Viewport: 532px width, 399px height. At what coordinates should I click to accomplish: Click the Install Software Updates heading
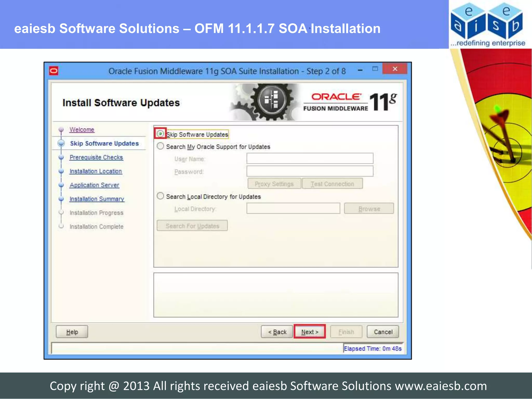[121, 103]
